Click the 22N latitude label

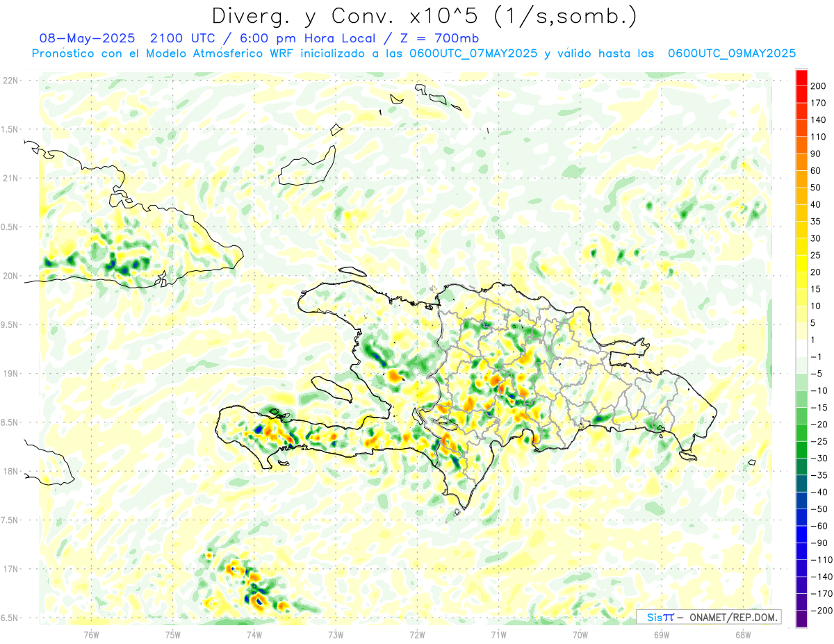[10, 81]
